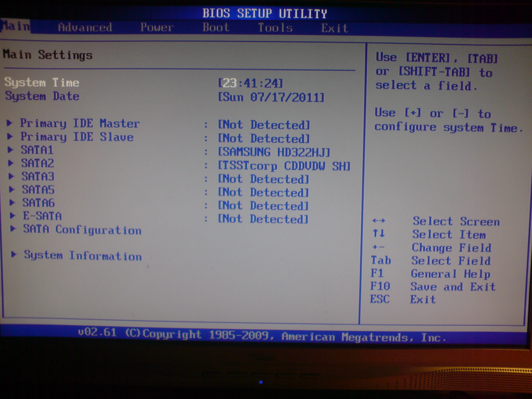This screenshot has height=399, width=532.
Task: Click the Change Field key hint
Action: click(x=451, y=248)
